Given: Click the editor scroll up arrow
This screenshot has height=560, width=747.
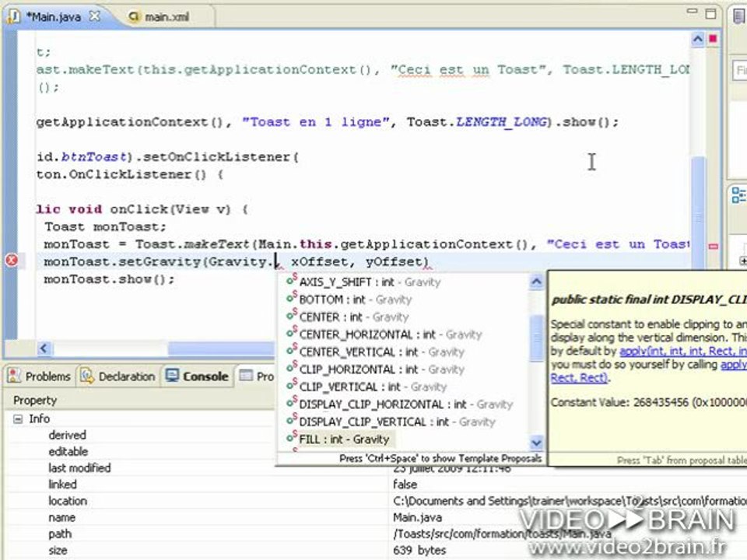Looking at the screenshot, I should pyautogui.click(x=697, y=39).
